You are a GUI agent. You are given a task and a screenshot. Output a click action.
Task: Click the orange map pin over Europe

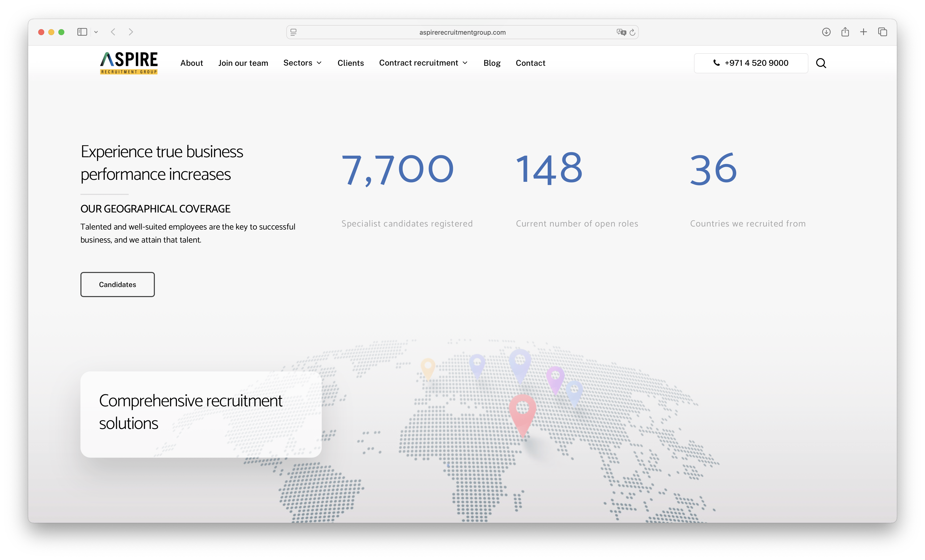tap(428, 368)
